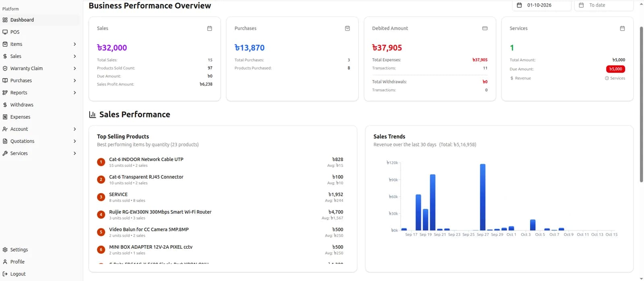The height and width of the screenshot is (281, 644).
Task: Click calendar icon in To date field
Action: pyautogui.click(x=581, y=5)
